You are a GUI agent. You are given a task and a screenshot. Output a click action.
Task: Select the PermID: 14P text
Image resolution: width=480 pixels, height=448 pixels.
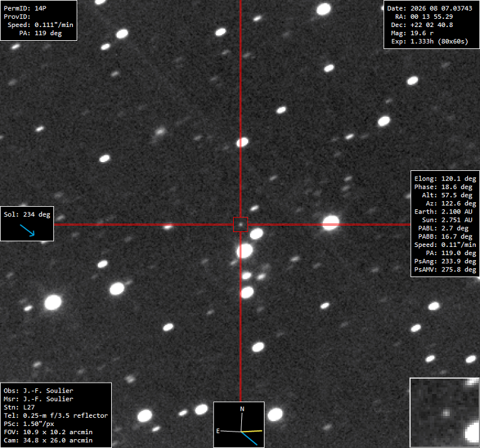(x=25, y=8)
